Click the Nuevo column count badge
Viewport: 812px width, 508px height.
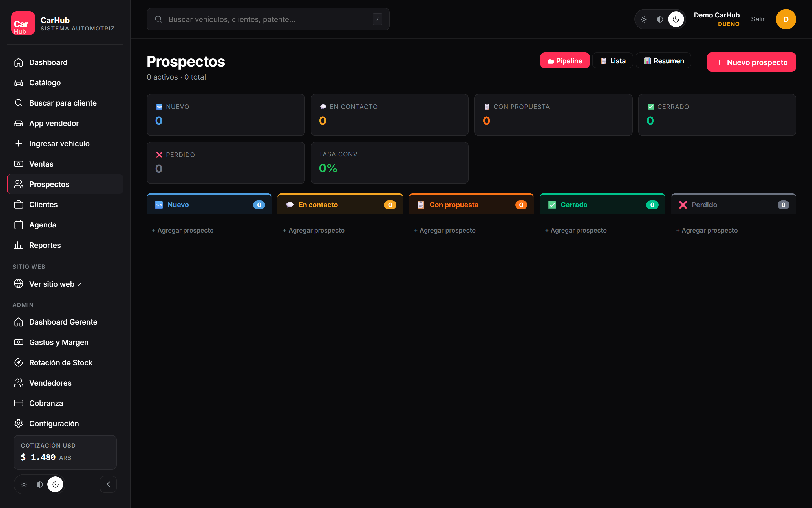(x=259, y=205)
